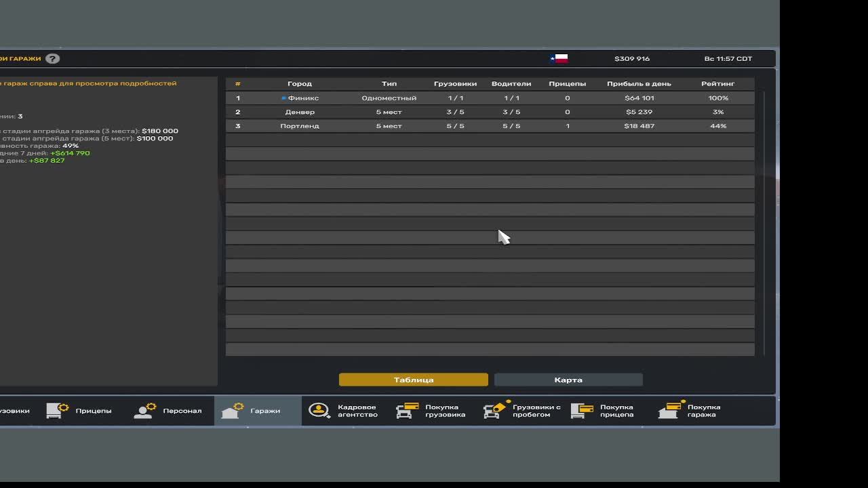Sort table by the # column header
Screen dimensions: 868x488
237,84
